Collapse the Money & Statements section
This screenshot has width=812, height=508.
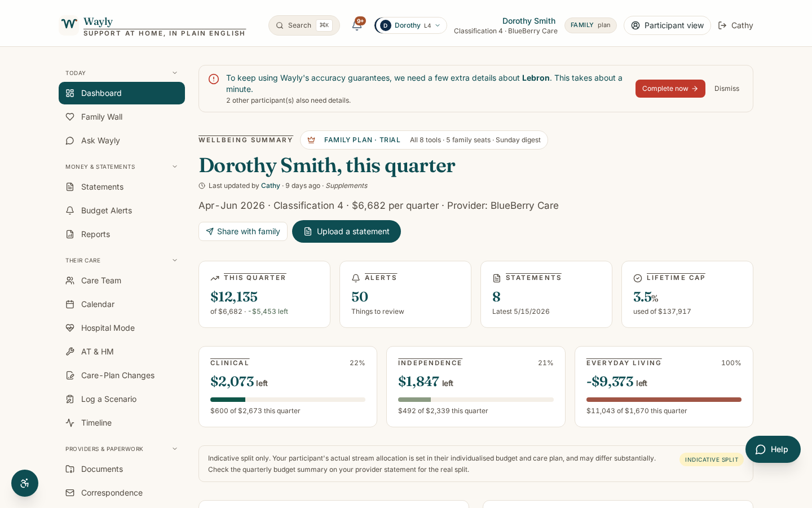pos(175,167)
